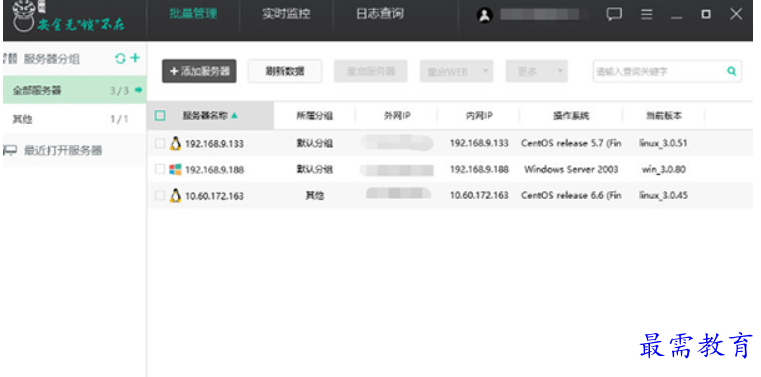This screenshot has height=377, width=761.
Task: Click the 操作系统 column header
Action: (571, 115)
